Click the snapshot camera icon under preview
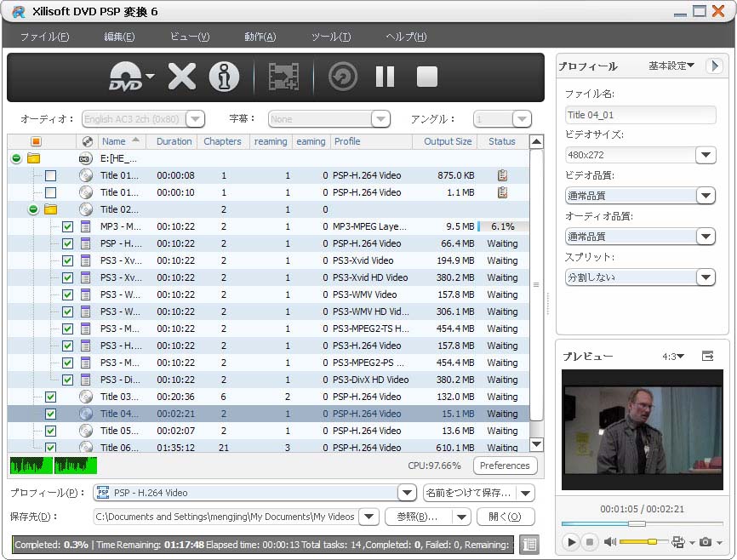Viewport: 737px width, 560px height. [x=706, y=542]
